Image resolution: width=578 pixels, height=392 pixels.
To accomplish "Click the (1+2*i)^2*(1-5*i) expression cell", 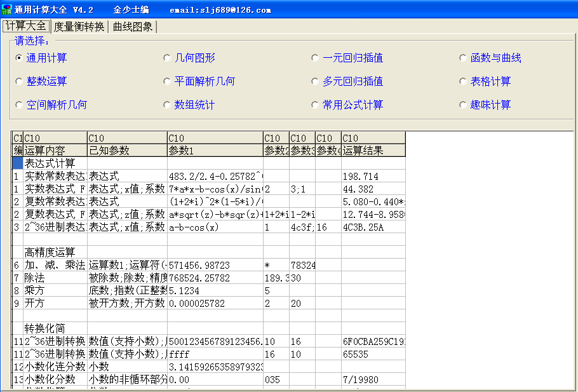I will pyautogui.click(x=215, y=201).
